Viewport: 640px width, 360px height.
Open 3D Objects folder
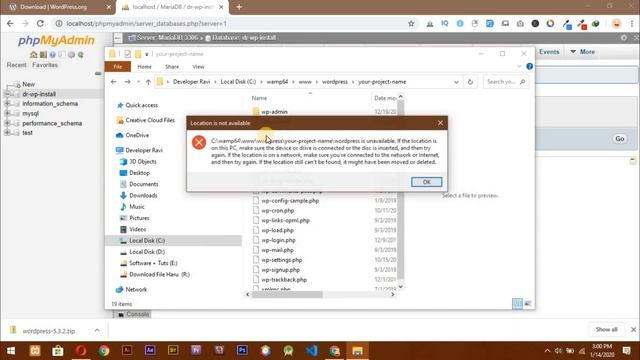pyautogui.click(x=142, y=162)
